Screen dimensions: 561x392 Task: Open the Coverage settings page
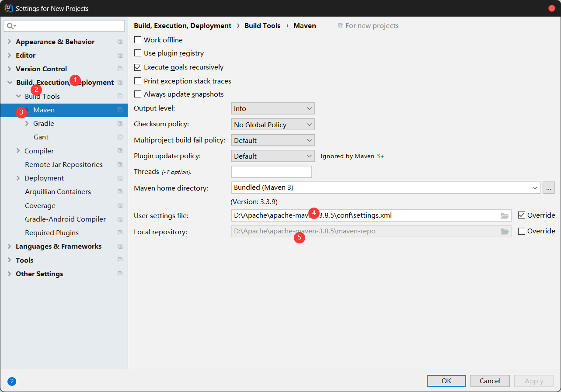40,205
